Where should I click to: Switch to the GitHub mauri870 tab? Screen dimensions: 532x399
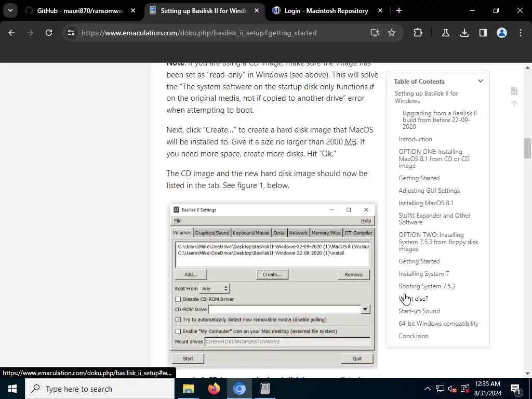pyautogui.click(x=79, y=11)
